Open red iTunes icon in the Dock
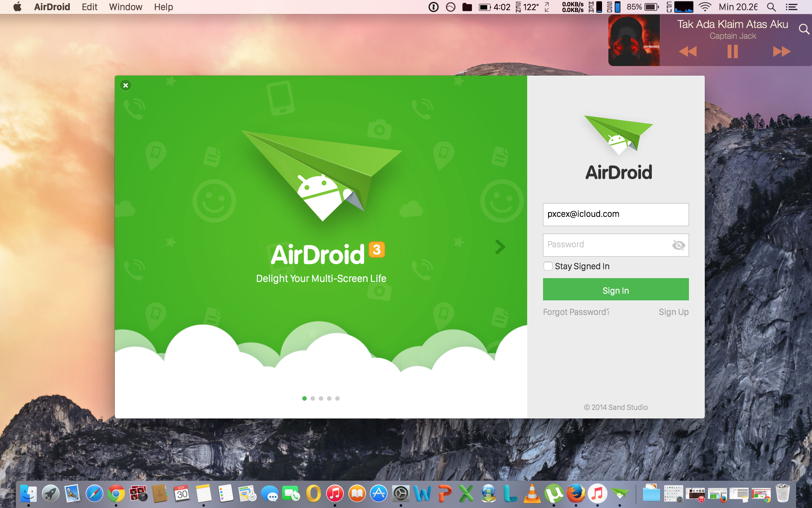This screenshot has width=812, height=508. tap(335, 494)
